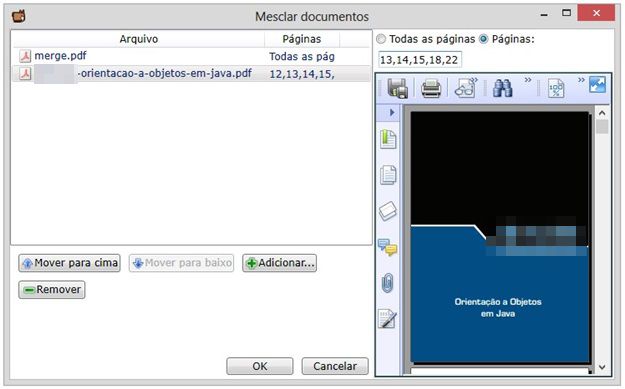Click the printer icon in preview toolbar
Screen dimensions: 625x389
(431, 88)
